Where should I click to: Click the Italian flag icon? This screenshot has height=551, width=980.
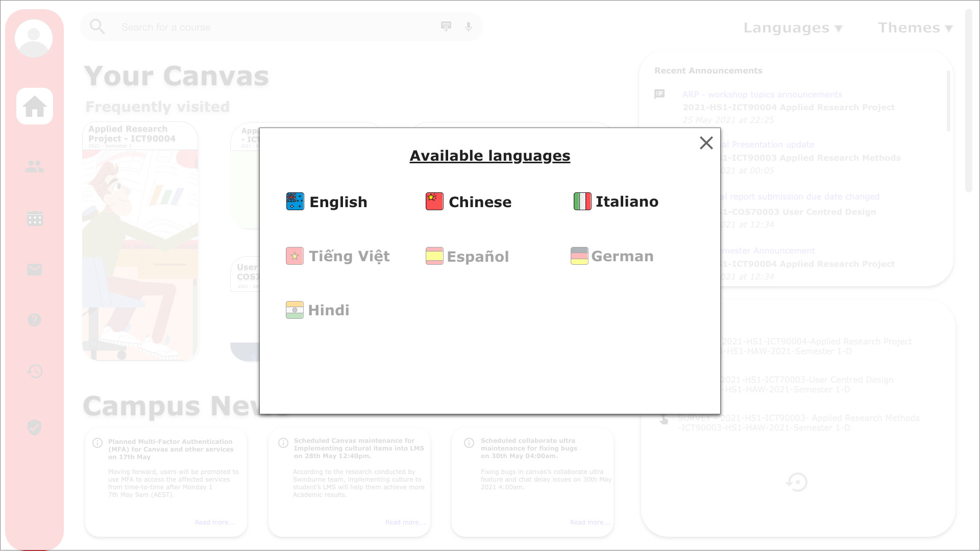pyautogui.click(x=582, y=202)
